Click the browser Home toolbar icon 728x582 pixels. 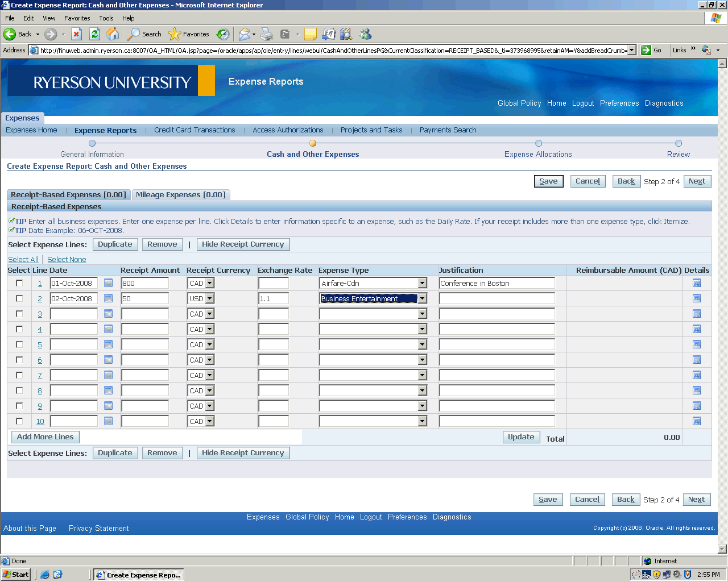[113, 34]
